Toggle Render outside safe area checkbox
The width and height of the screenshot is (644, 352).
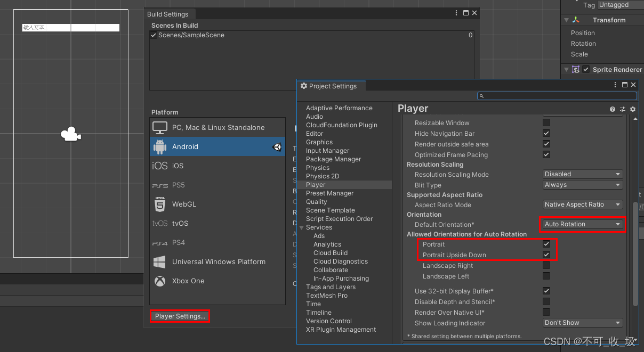coord(546,144)
